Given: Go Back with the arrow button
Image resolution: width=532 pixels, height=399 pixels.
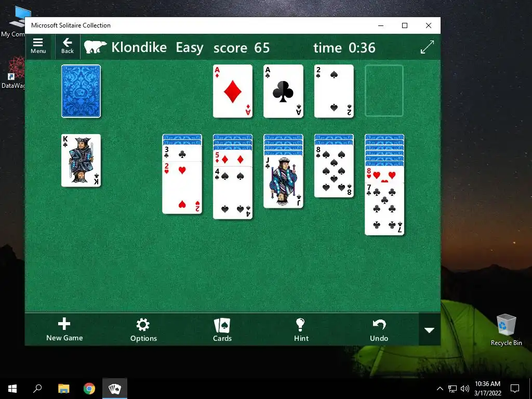Looking at the screenshot, I should point(67,46).
